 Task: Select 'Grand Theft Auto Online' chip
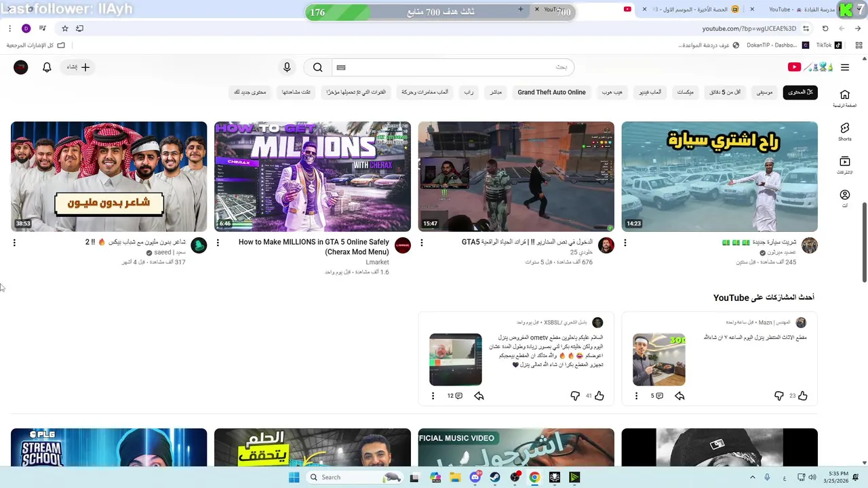coord(551,92)
